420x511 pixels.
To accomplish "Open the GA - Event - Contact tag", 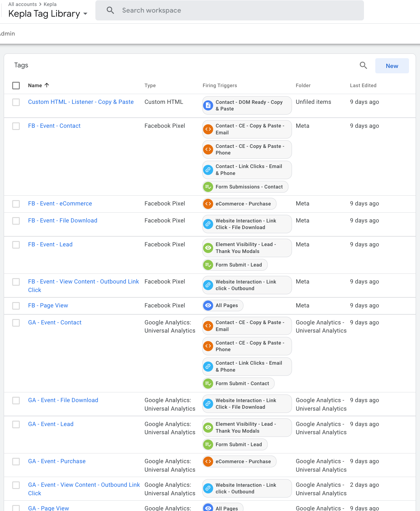I will point(55,323).
